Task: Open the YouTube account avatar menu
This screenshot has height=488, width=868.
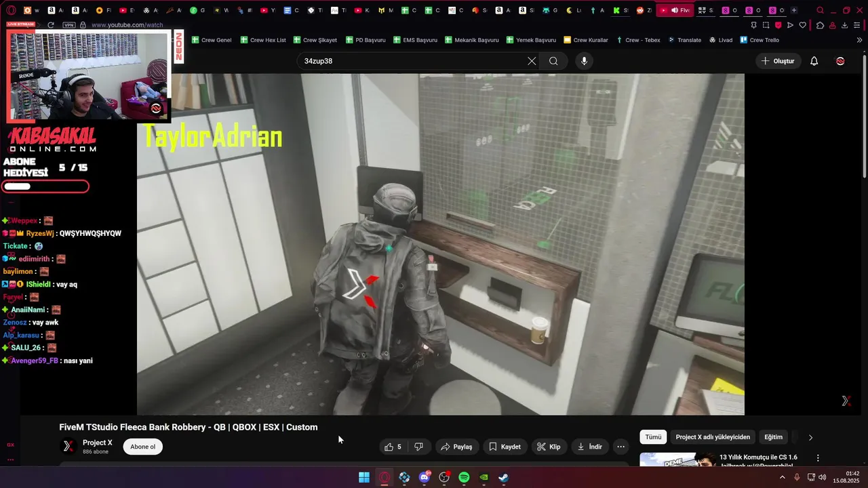Action: coord(840,61)
